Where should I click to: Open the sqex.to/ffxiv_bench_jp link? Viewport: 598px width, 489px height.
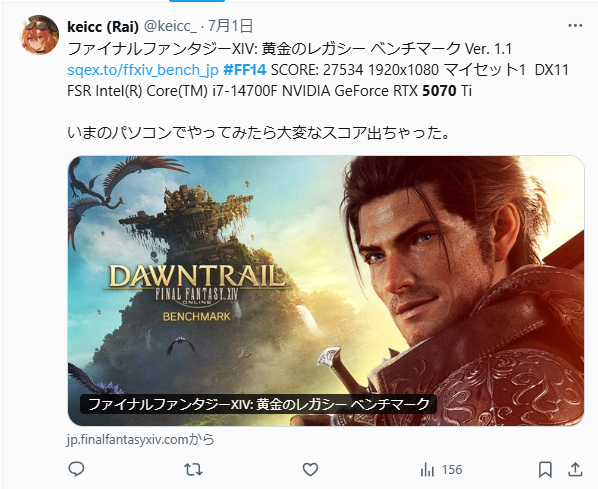pyautogui.click(x=143, y=70)
